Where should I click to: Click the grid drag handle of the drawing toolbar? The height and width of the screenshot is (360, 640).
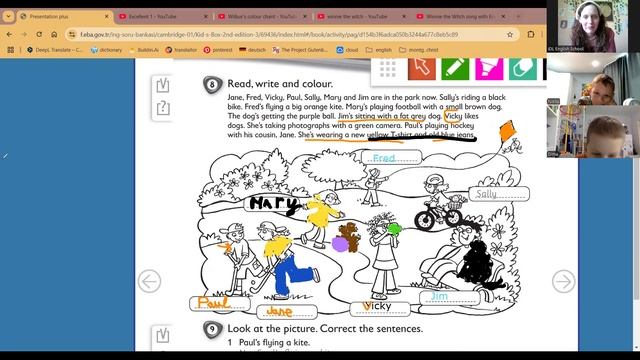point(388,69)
